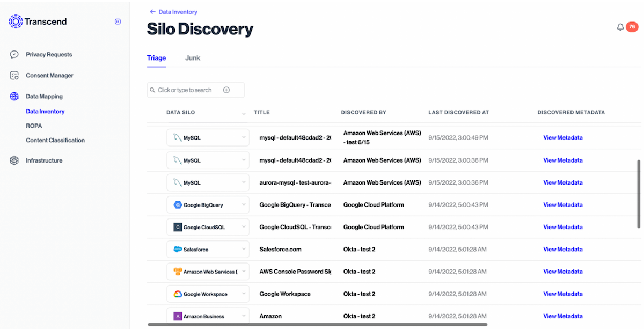This screenshot has height=329, width=644.
Task: Click the 'Silo Discovery' page heading
Action: pyautogui.click(x=200, y=29)
